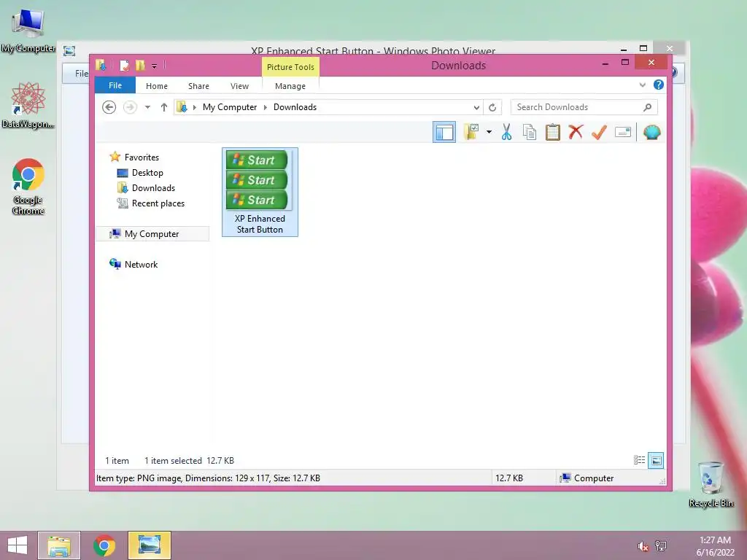This screenshot has height=560, width=747.
Task: Click the muted volume tray icon
Action: click(x=643, y=545)
